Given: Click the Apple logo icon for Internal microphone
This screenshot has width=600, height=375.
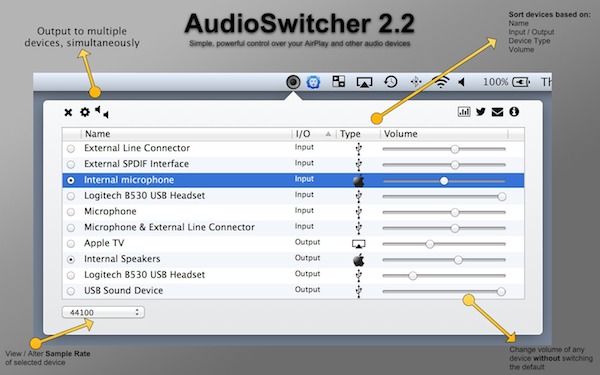Looking at the screenshot, I should click(359, 180).
